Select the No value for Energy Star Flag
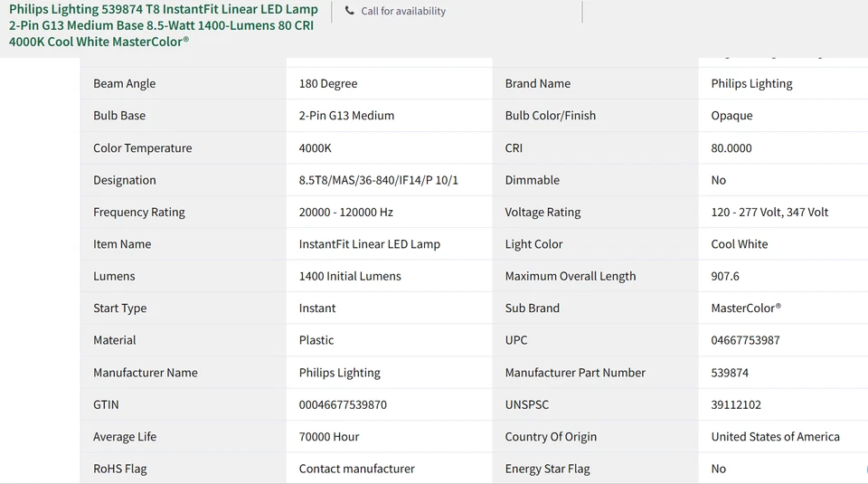The height and width of the screenshot is (484, 868). point(718,469)
